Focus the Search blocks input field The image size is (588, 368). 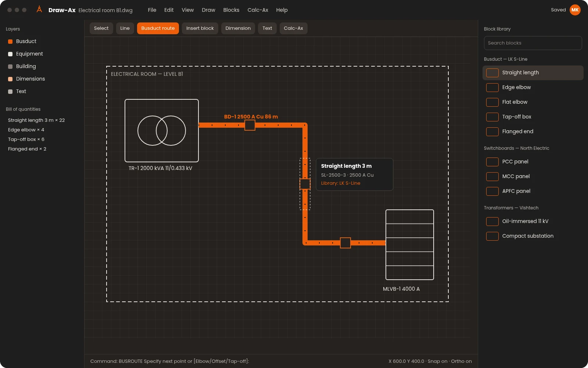click(533, 43)
